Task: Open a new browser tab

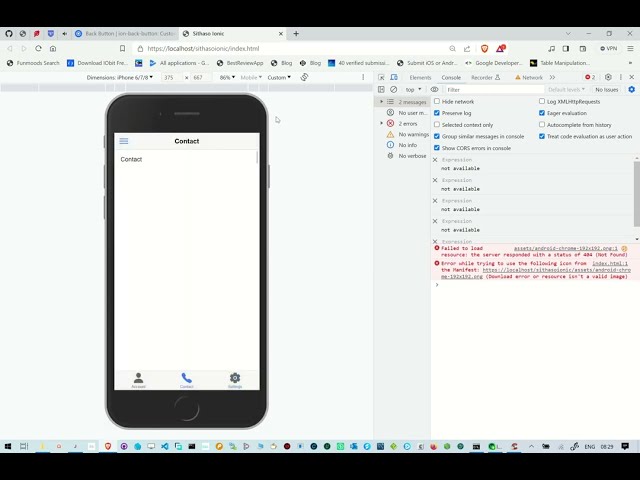Action: click(296, 33)
